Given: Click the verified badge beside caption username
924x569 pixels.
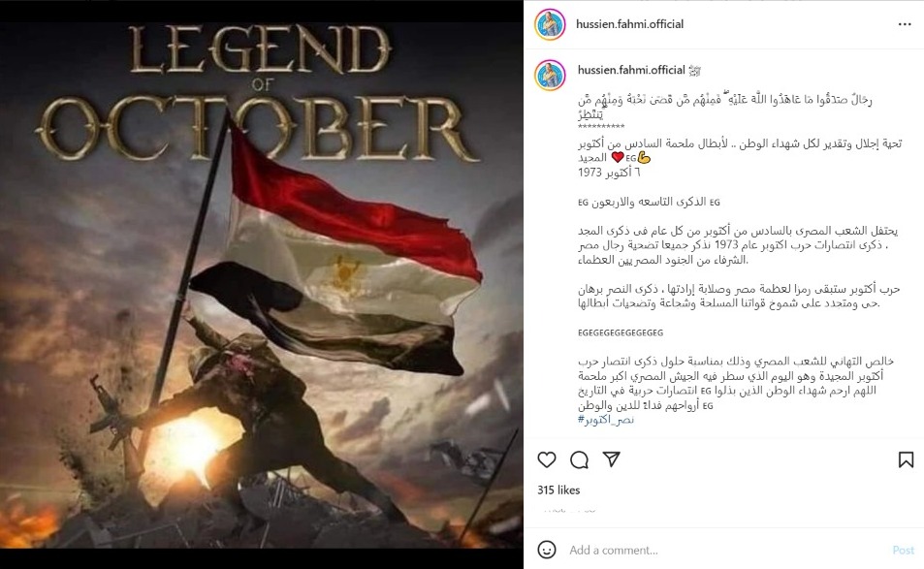Looking at the screenshot, I should tap(695, 71).
